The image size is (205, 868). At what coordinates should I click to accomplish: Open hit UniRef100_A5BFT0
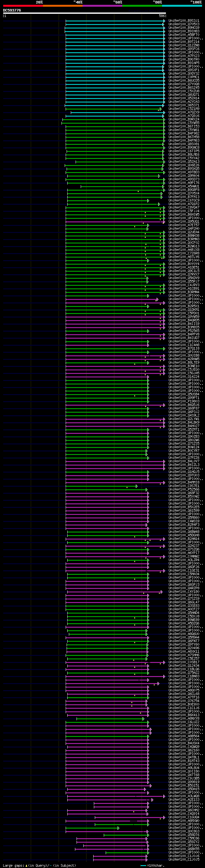pos(184,35)
